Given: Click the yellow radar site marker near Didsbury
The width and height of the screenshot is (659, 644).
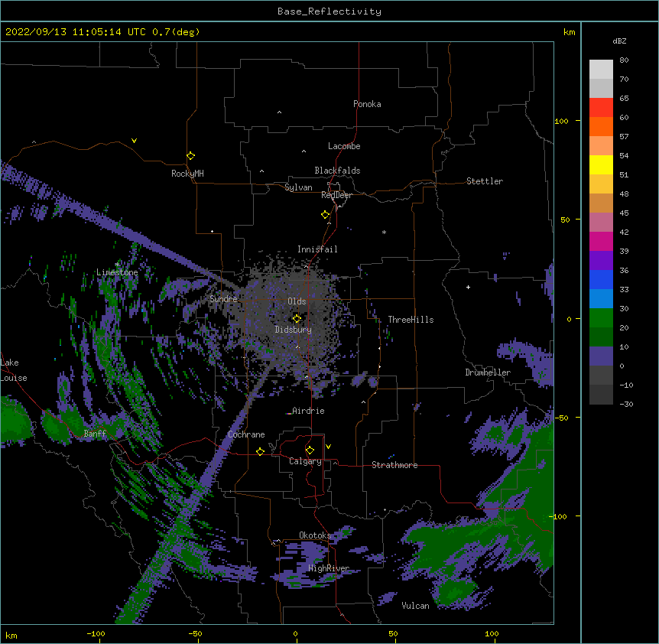Looking at the screenshot, I should point(297,318).
